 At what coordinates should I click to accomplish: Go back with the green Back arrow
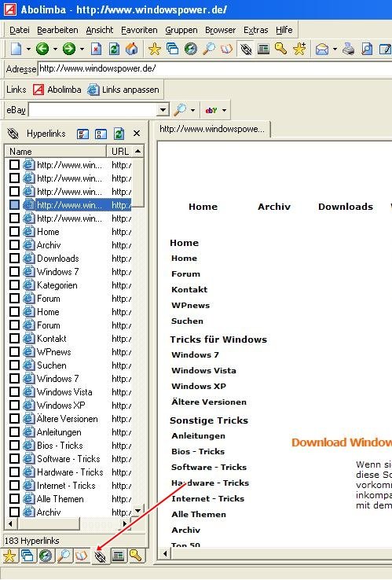tap(42, 49)
